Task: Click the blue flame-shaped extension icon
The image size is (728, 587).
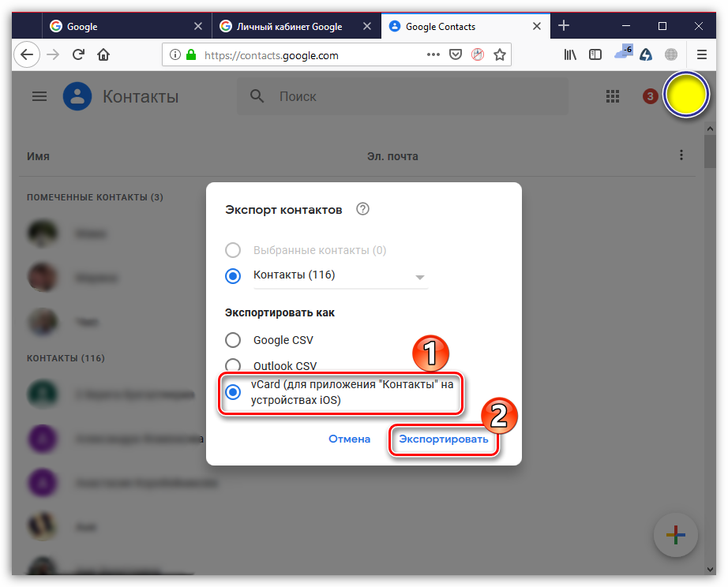Action: pyautogui.click(x=646, y=54)
